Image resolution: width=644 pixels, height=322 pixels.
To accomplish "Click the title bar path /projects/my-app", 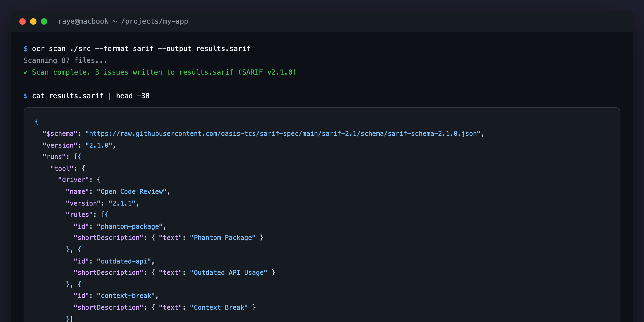I will pos(155,21).
